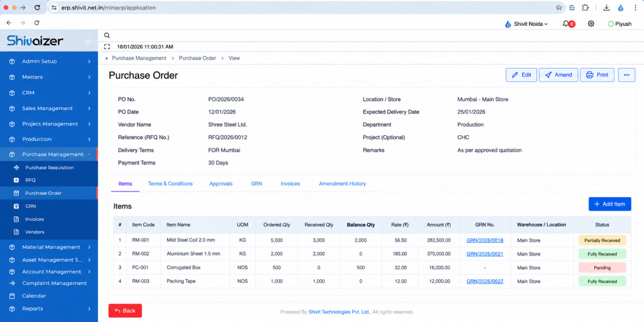The width and height of the screenshot is (644, 322).
Task: Click the search magnifier icon
Action: coord(107,36)
